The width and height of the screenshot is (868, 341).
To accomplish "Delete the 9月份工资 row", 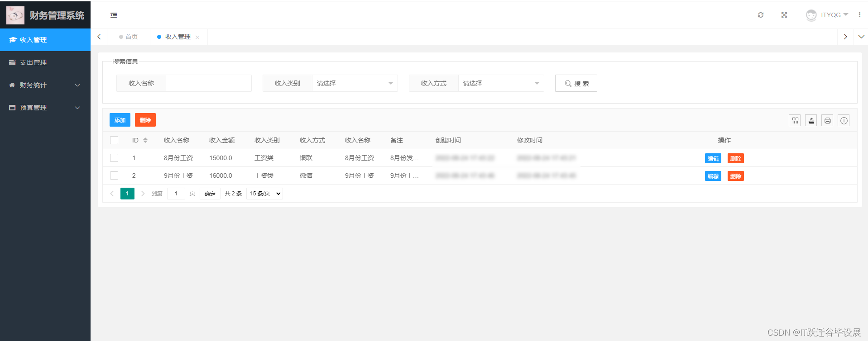I will (736, 176).
